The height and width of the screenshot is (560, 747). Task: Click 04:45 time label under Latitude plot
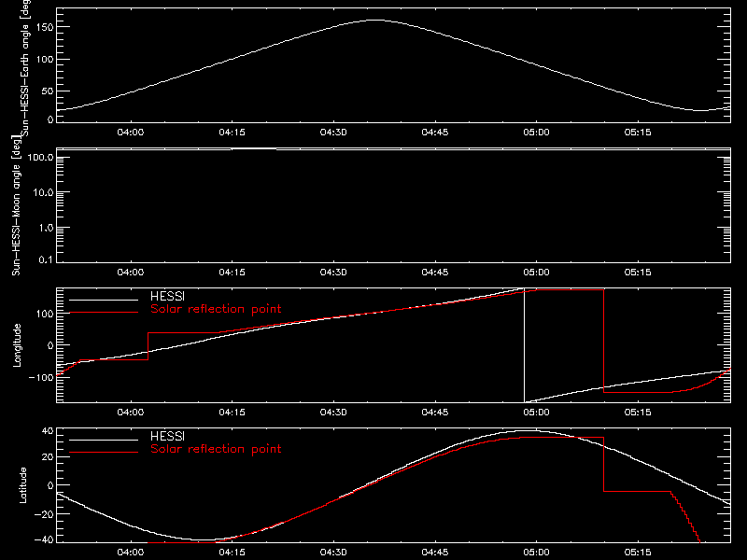(x=435, y=552)
